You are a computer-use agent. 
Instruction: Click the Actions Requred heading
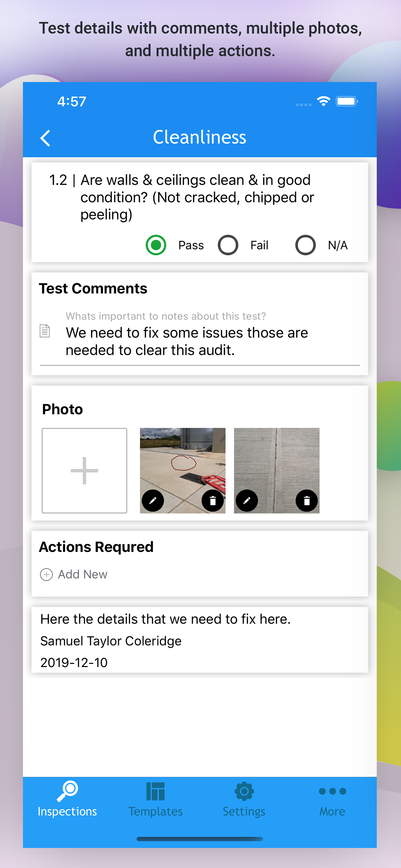click(x=96, y=547)
